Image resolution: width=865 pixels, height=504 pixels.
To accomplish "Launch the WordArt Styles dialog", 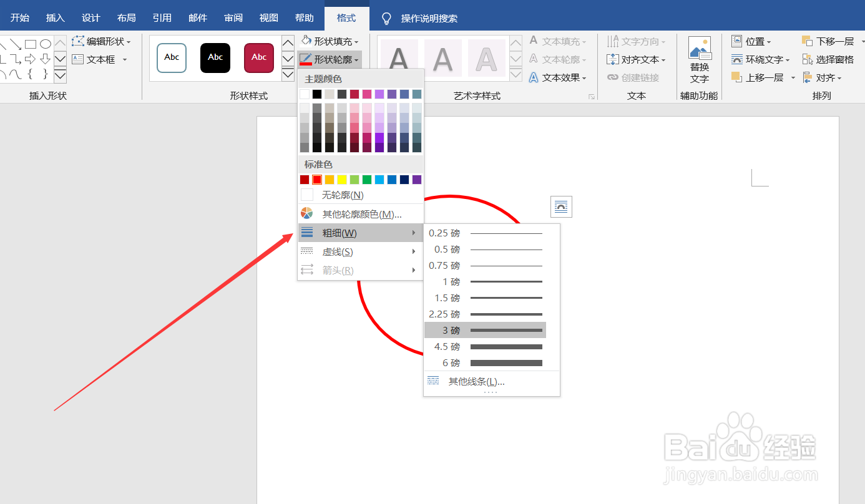I will pyautogui.click(x=591, y=97).
